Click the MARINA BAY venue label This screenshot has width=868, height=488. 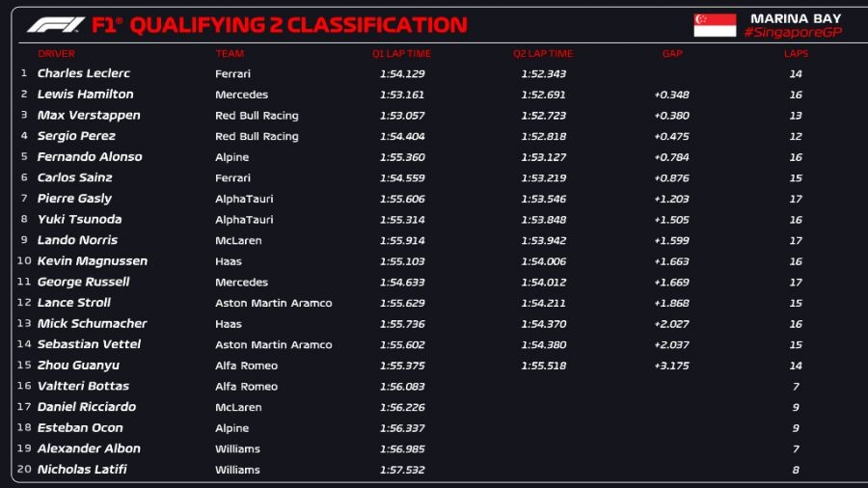pyautogui.click(x=794, y=18)
